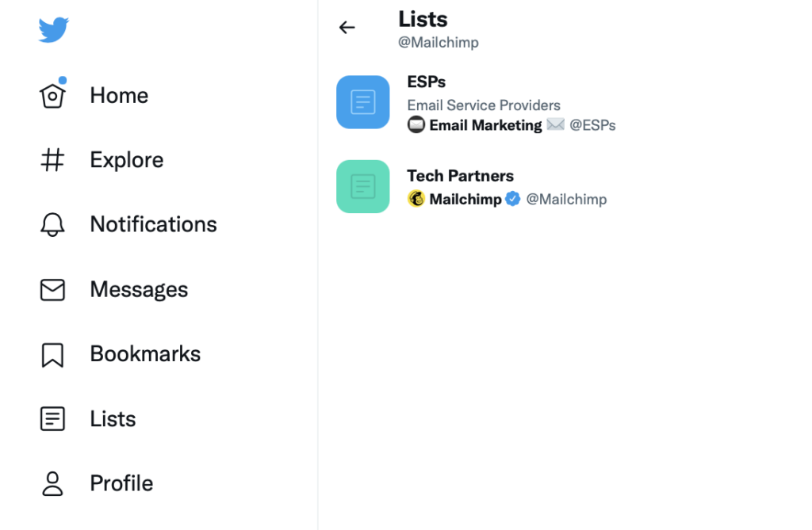
Task: Click the back arrow above the lists
Action: pyautogui.click(x=347, y=27)
